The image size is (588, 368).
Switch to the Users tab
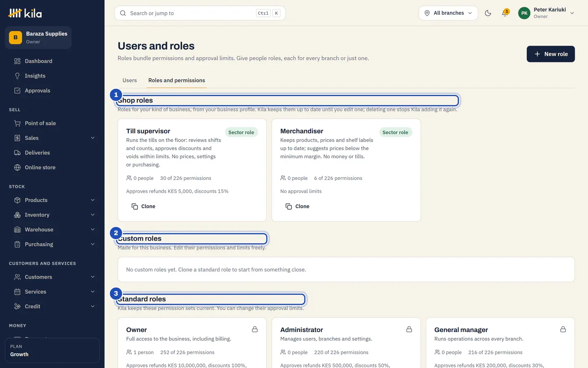129,81
